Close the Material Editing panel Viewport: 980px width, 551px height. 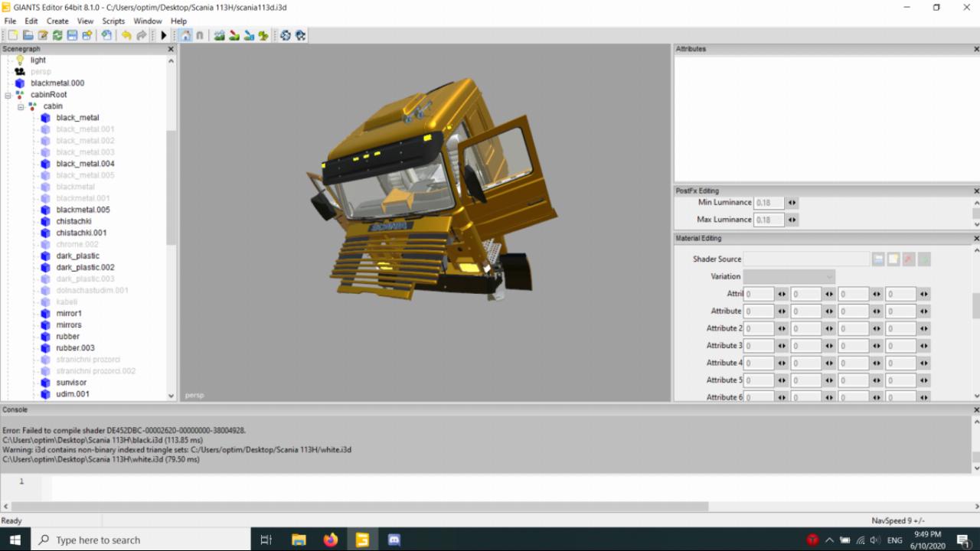click(976, 239)
